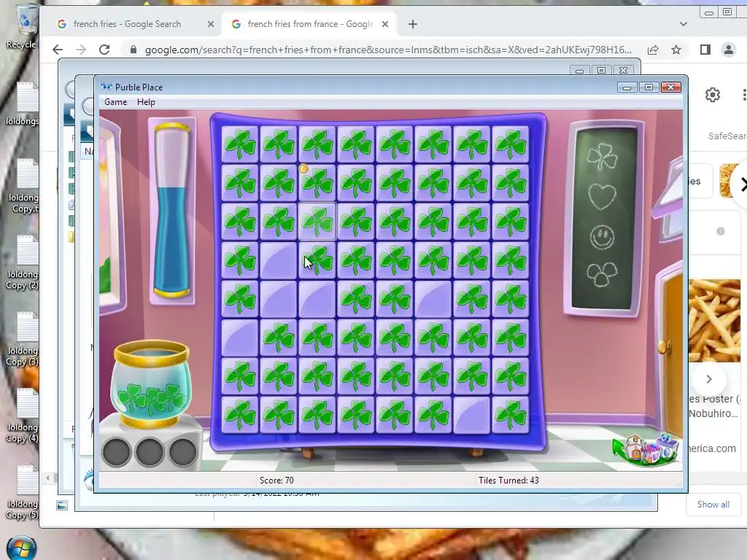
Task: Flip the bottom-left clover tile
Action: [x=239, y=415]
